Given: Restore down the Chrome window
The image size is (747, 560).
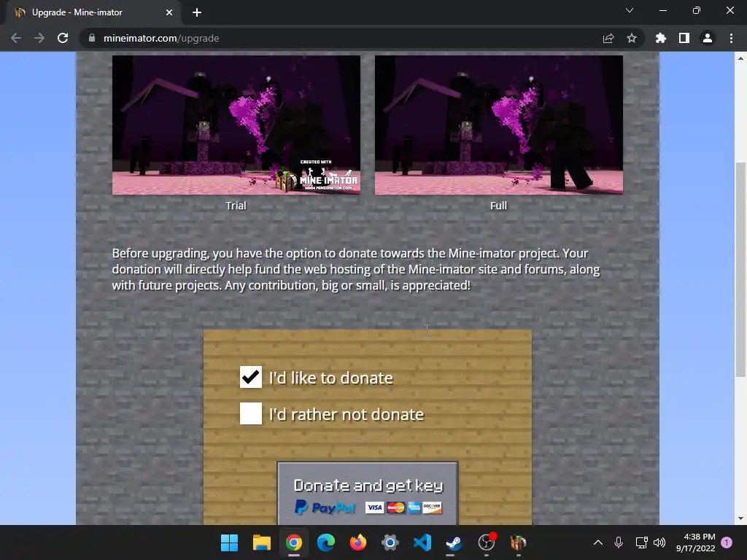Looking at the screenshot, I should pyautogui.click(x=697, y=10).
